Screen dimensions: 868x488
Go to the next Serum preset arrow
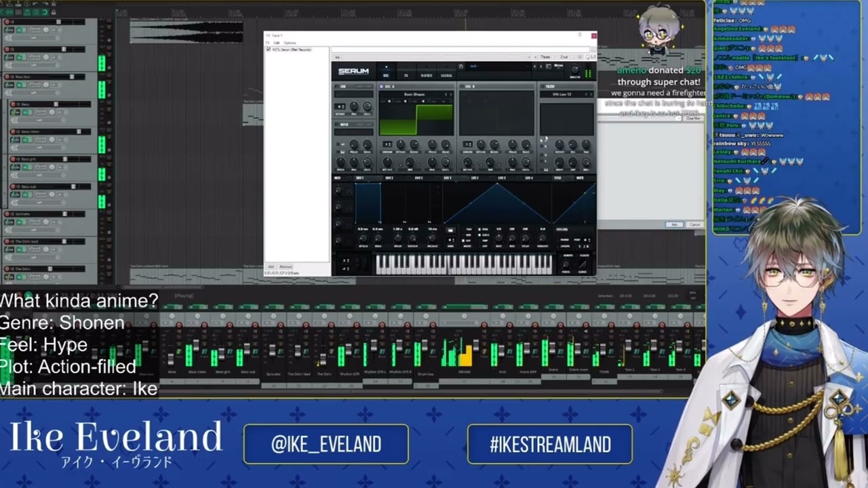coord(540,66)
